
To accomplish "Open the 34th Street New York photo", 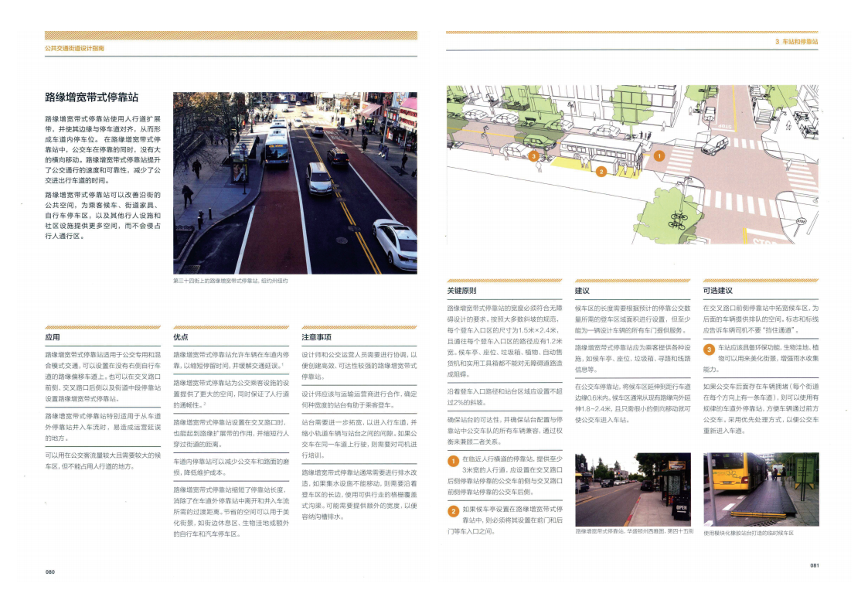I will coord(294,182).
